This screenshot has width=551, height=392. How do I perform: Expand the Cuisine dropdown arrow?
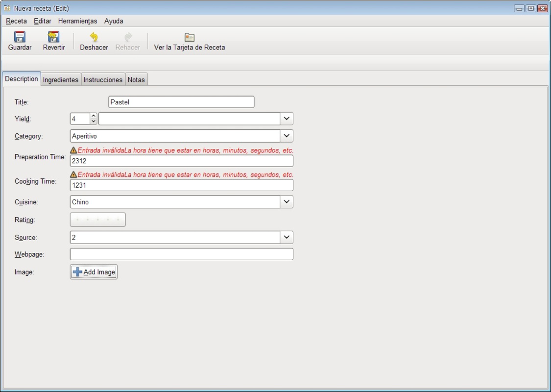pos(287,202)
